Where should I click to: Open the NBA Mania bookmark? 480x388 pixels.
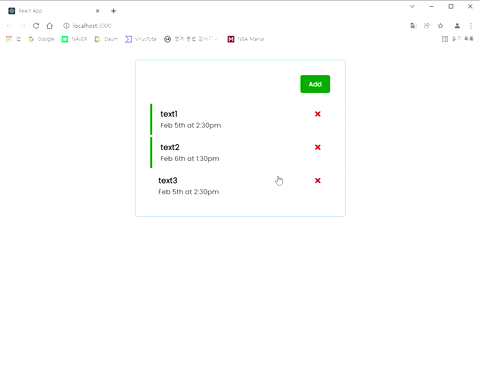pyautogui.click(x=246, y=39)
